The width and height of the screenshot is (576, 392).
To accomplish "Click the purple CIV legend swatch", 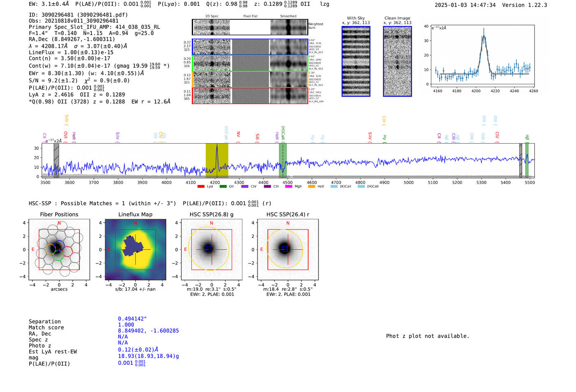I will click(245, 186).
